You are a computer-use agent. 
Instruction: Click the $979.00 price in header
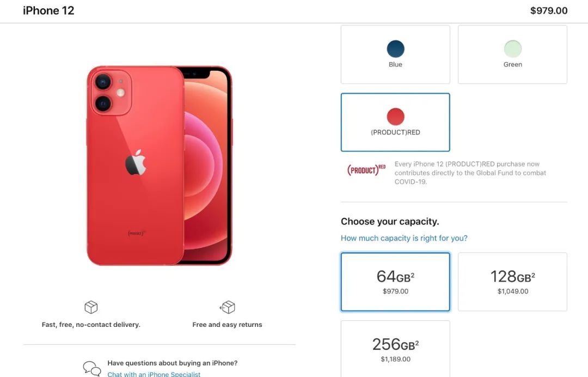click(549, 10)
